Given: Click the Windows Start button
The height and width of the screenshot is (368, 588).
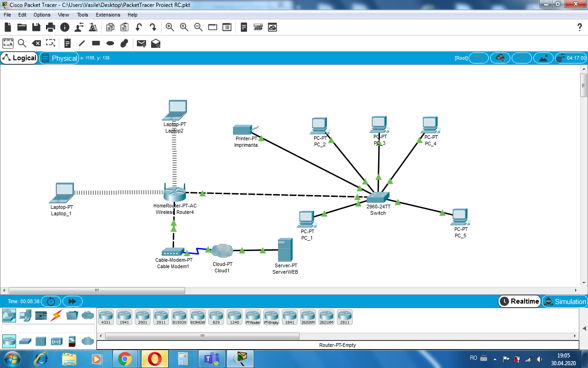Looking at the screenshot, I should click(12, 359).
